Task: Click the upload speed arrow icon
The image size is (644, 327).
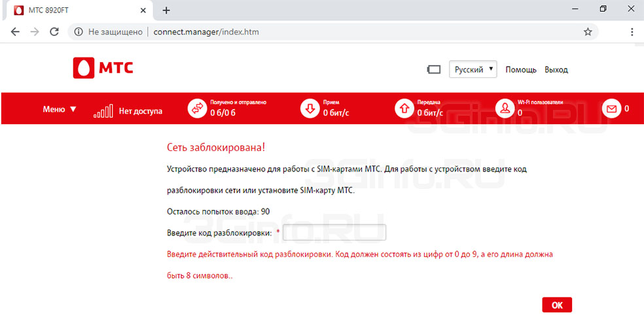Action: click(404, 109)
